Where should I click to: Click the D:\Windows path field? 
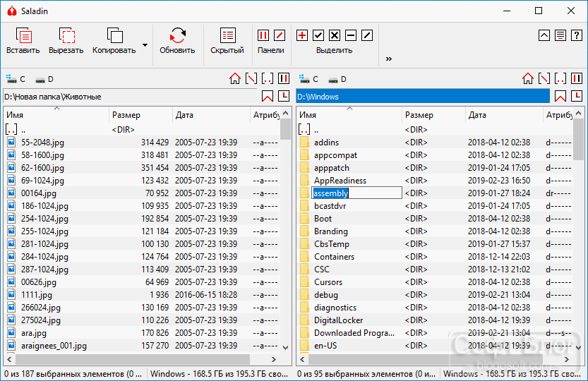(423, 97)
